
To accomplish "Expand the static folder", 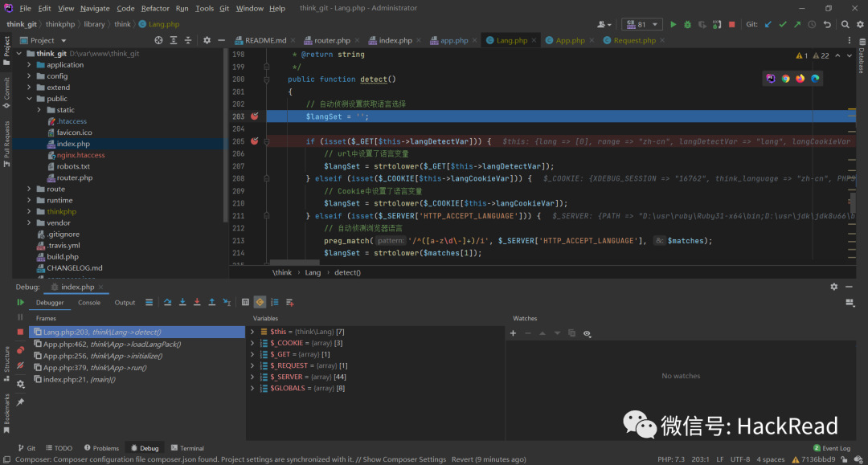I will [x=39, y=110].
